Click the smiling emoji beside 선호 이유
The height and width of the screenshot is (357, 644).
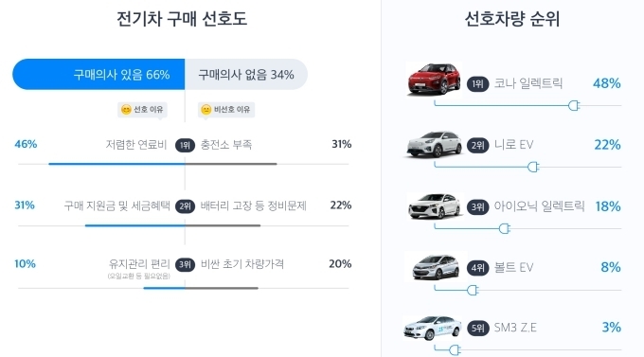pos(126,110)
